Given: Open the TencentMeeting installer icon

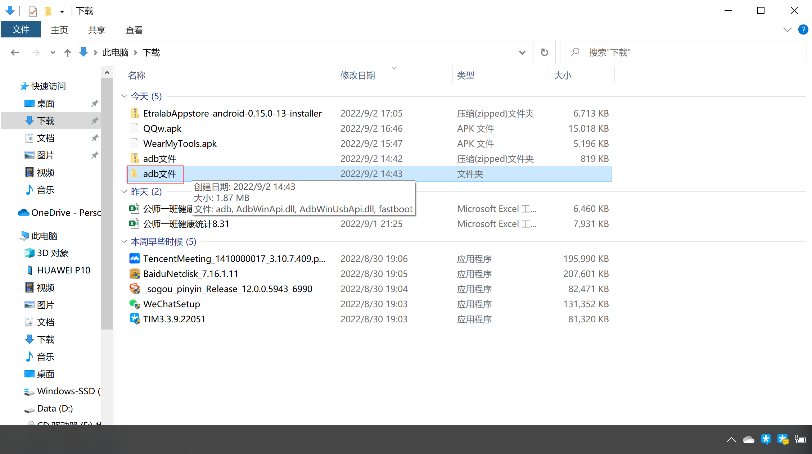Looking at the screenshot, I should pyautogui.click(x=135, y=258).
